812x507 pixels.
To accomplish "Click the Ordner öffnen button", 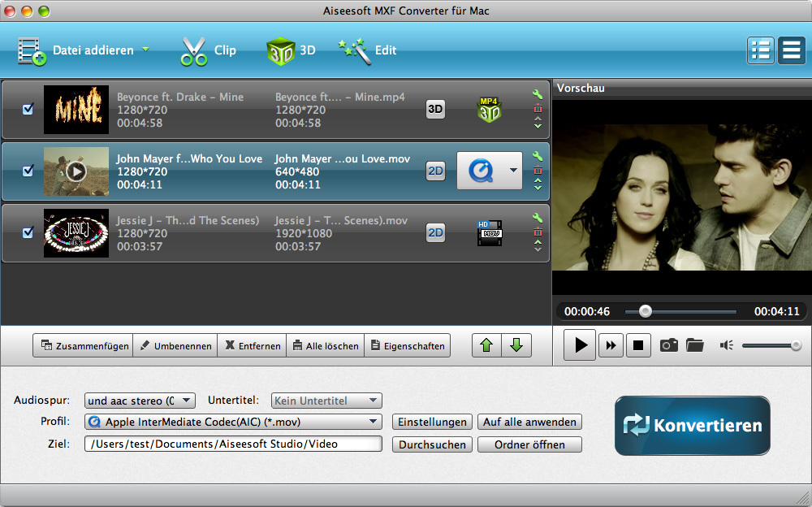I will tap(529, 444).
